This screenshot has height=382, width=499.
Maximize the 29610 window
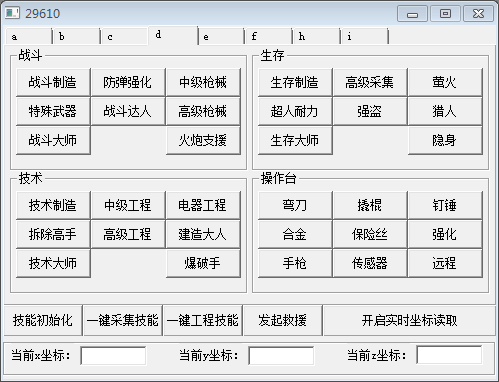pos(445,14)
